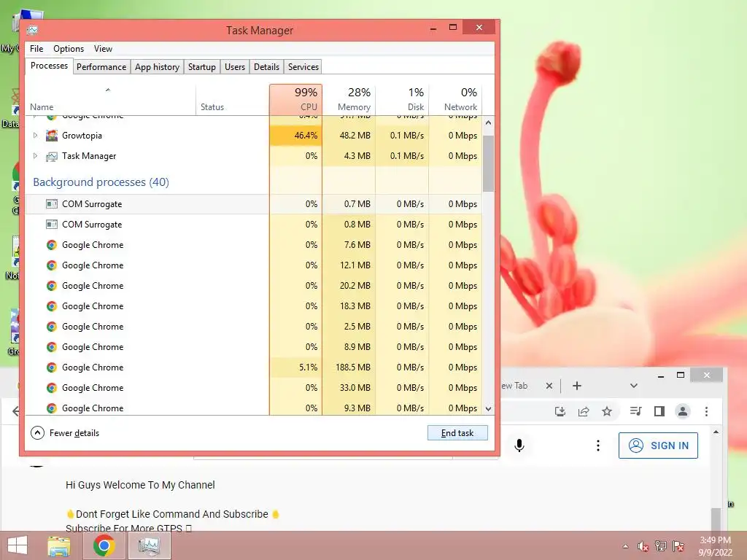Open the View menu in Task Manager
This screenshot has width=747, height=560.
tap(103, 49)
